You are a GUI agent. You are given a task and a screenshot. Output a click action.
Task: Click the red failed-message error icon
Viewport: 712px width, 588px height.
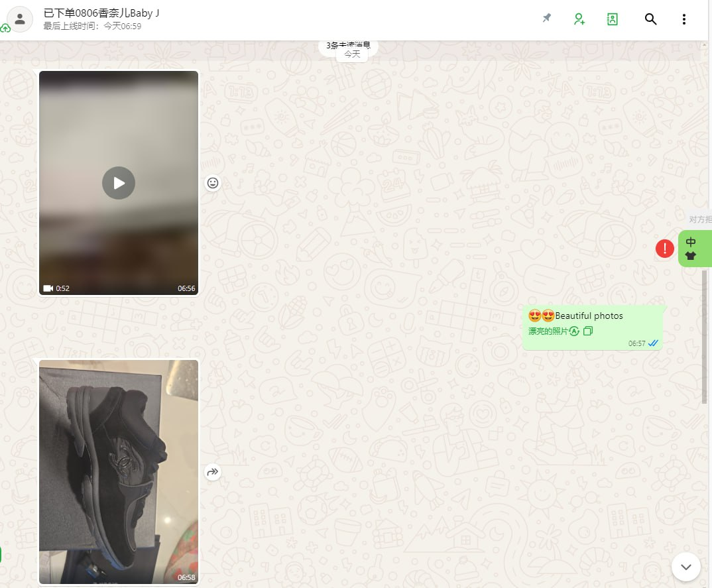(664, 249)
